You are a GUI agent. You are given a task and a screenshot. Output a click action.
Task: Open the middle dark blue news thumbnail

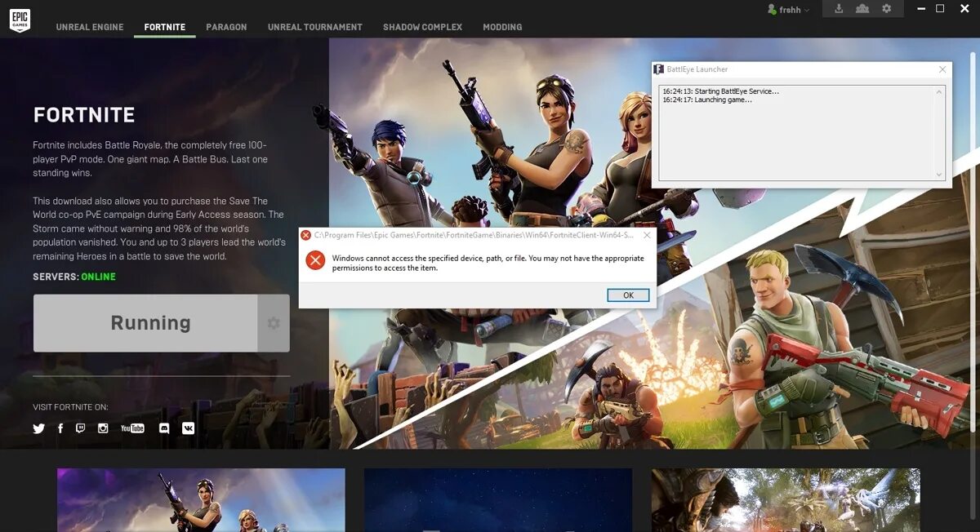point(498,500)
